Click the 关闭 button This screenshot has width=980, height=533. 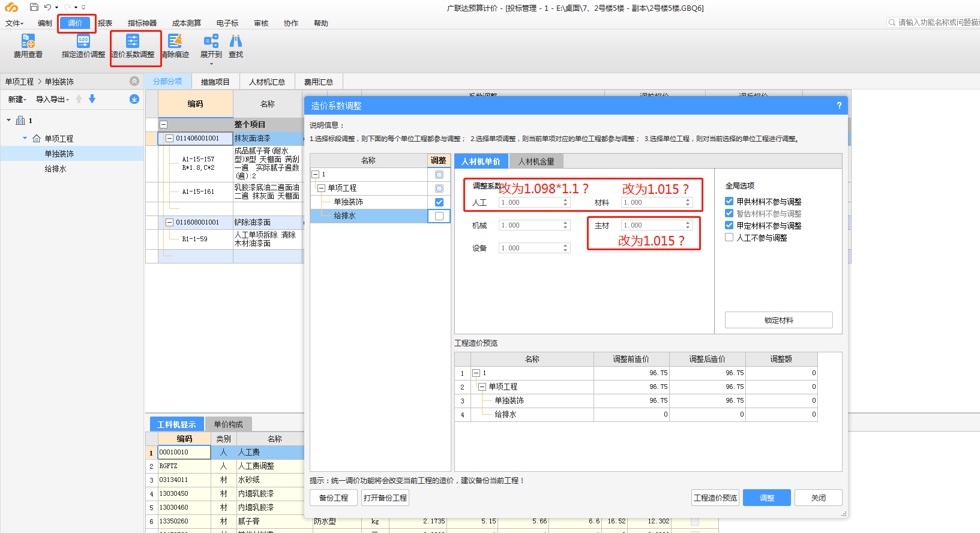(819, 498)
